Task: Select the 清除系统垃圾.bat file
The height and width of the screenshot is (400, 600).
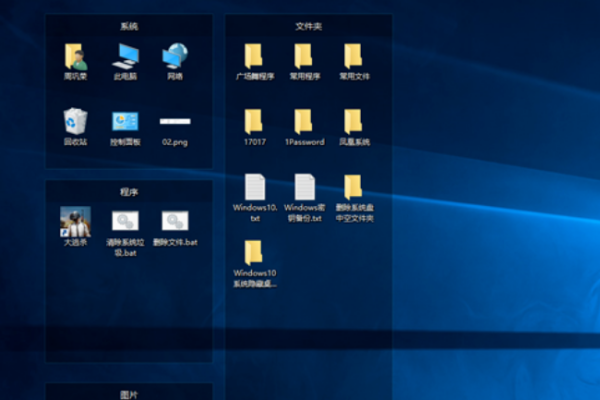Action: 125,222
